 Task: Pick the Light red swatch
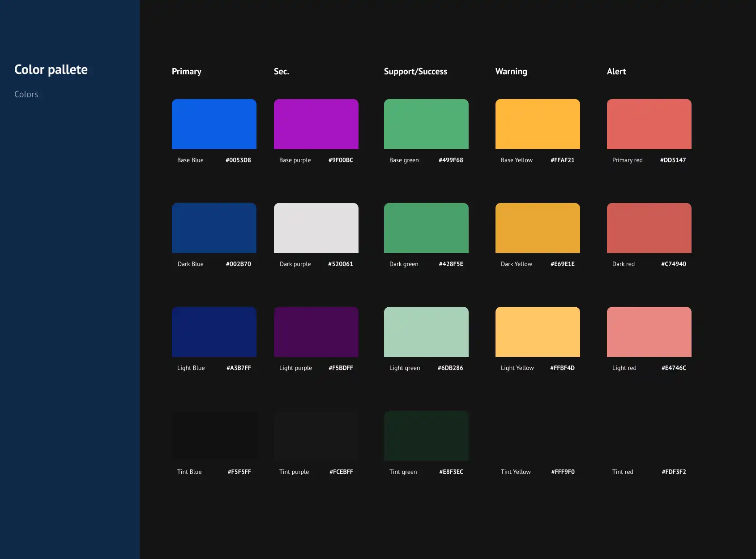[x=649, y=332]
